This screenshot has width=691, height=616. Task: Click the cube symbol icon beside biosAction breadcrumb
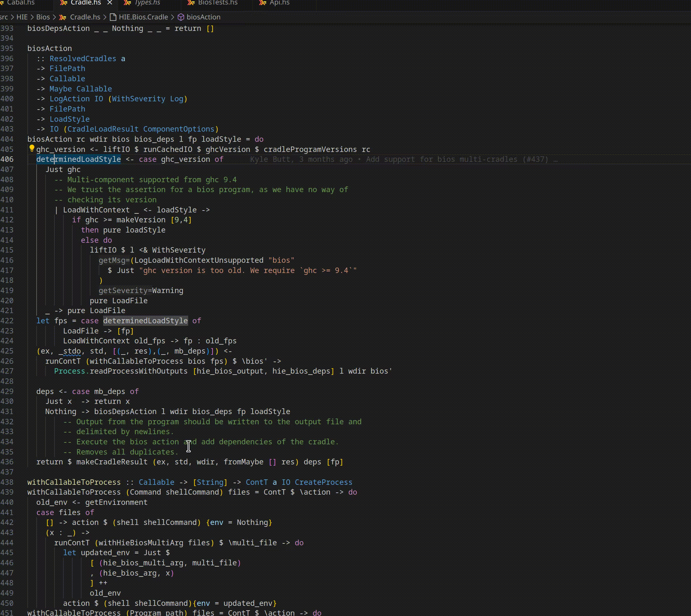click(x=181, y=17)
